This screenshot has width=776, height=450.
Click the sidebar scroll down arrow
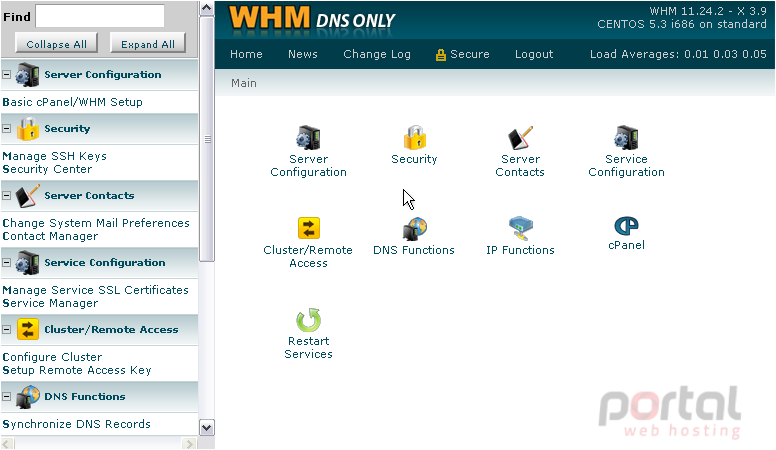(x=207, y=427)
